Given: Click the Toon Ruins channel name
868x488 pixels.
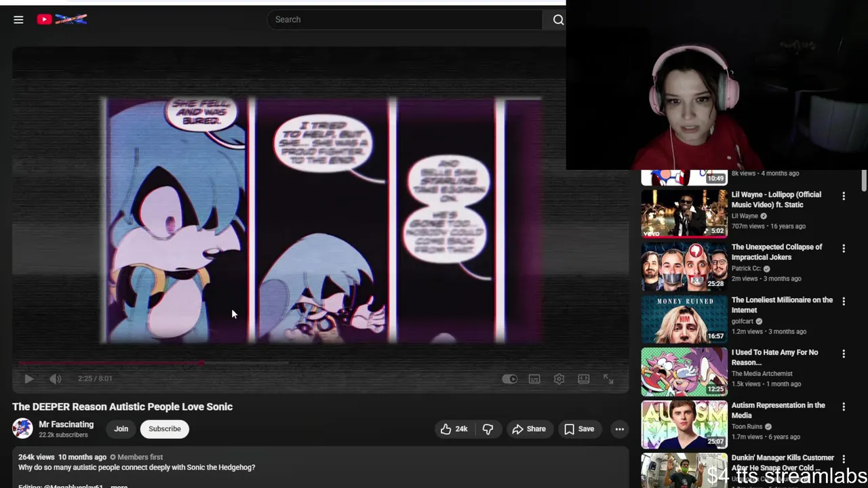Looking at the screenshot, I should click(747, 426).
